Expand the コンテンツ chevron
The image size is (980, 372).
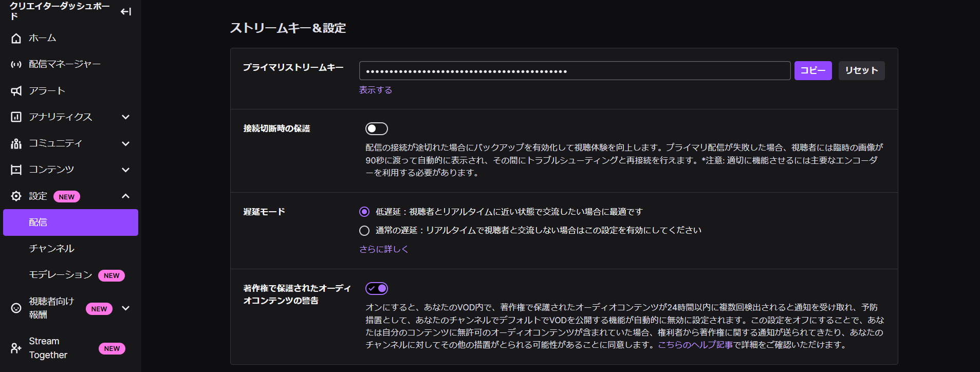tap(126, 170)
